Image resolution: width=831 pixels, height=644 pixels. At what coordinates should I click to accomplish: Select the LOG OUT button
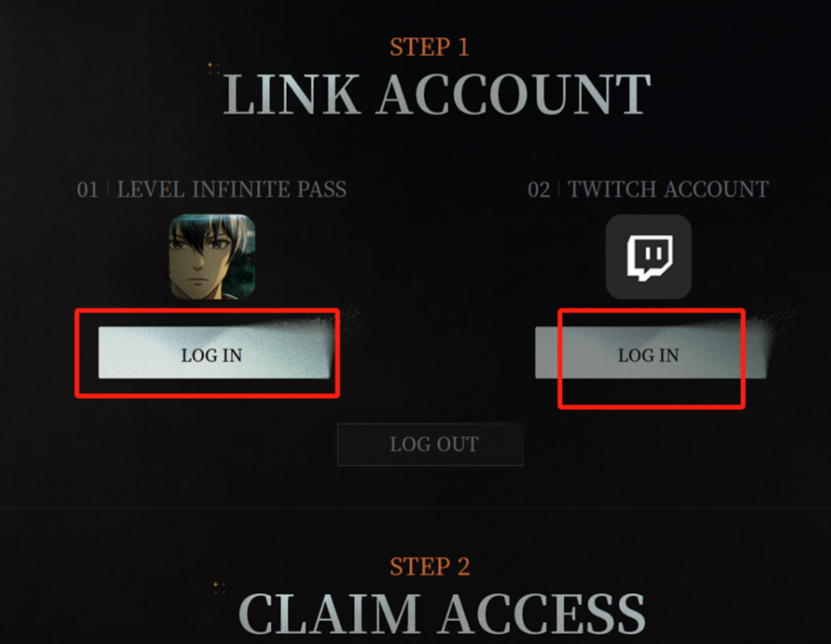pos(430,445)
